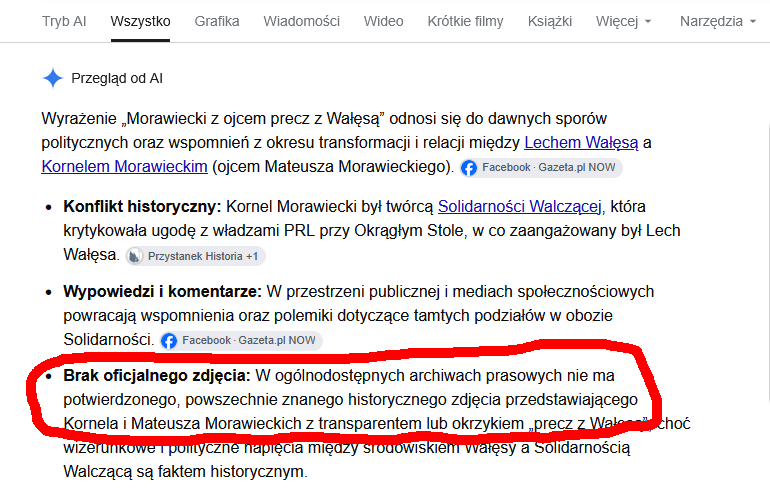Click the Przegląd od AI heading
This screenshot has width=770, height=500.
coord(117,78)
